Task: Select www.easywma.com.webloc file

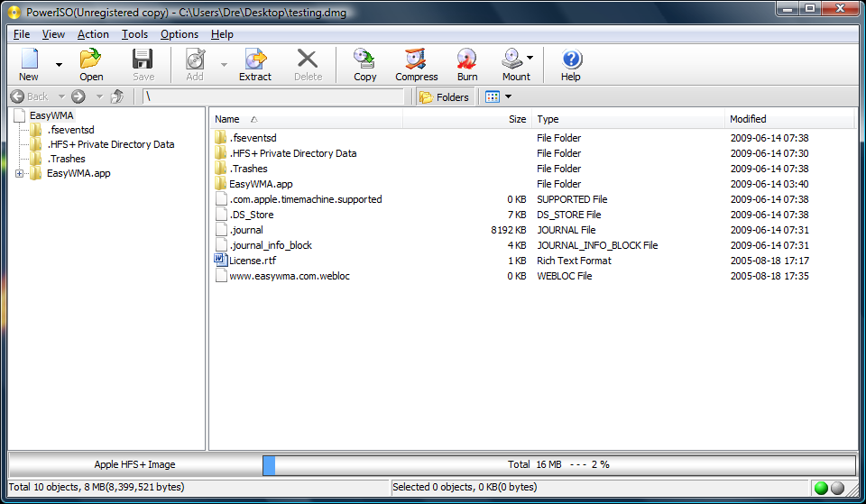Action: click(x=290, y=276)
